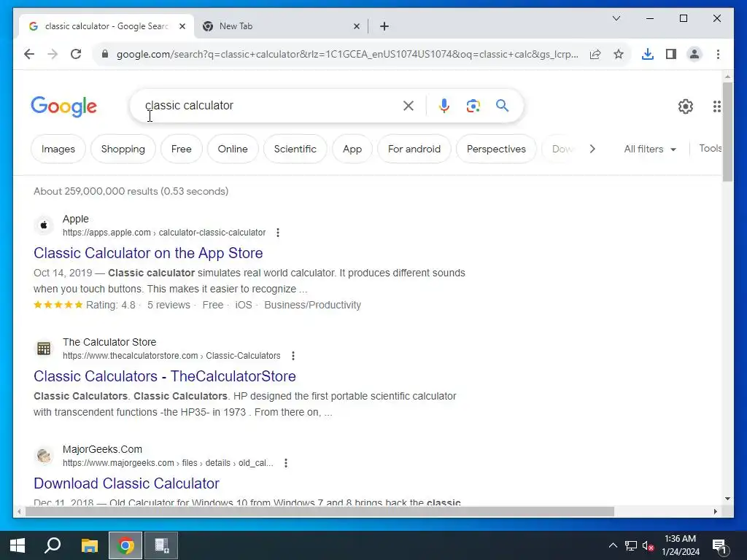The height and width of the screenshot is (560, 747).
Task: Open a new browser tab
Action: [384, 26]
